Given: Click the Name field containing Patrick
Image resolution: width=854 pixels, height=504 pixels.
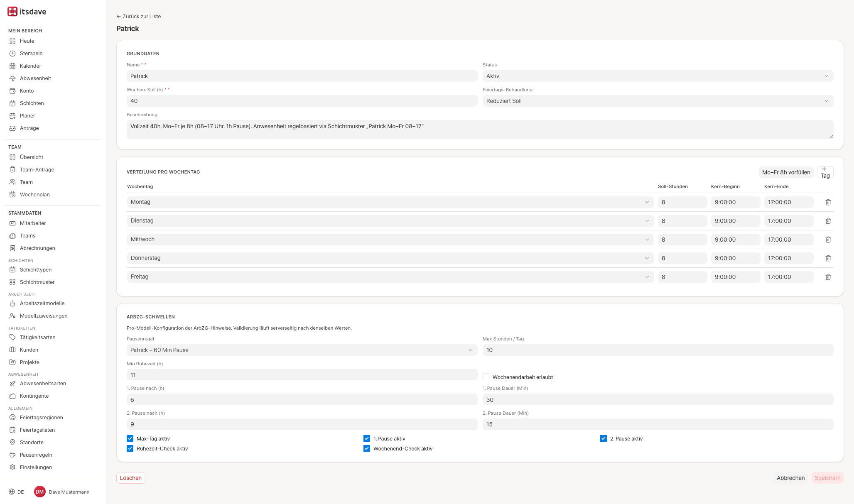Looking at the screenshot, I should click(302, 76).
